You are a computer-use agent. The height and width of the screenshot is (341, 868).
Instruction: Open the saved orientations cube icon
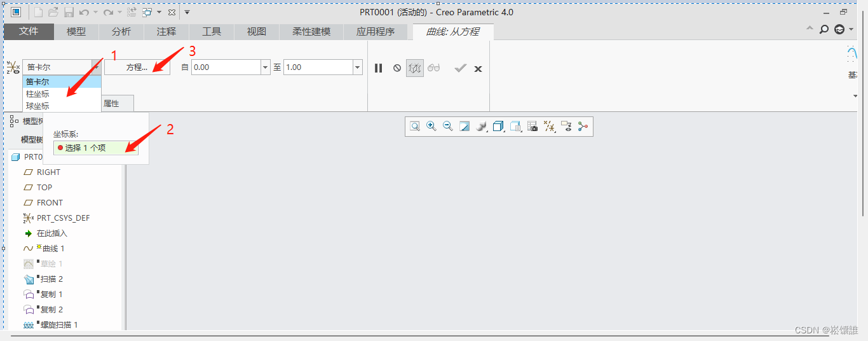[x=498, y=127]
